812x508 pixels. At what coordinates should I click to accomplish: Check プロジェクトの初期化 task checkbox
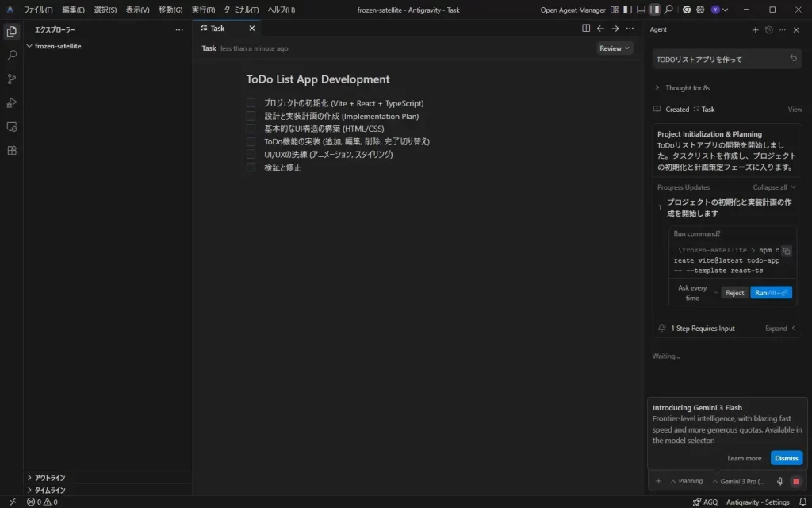pyautogui.click(x=251, y=103)
